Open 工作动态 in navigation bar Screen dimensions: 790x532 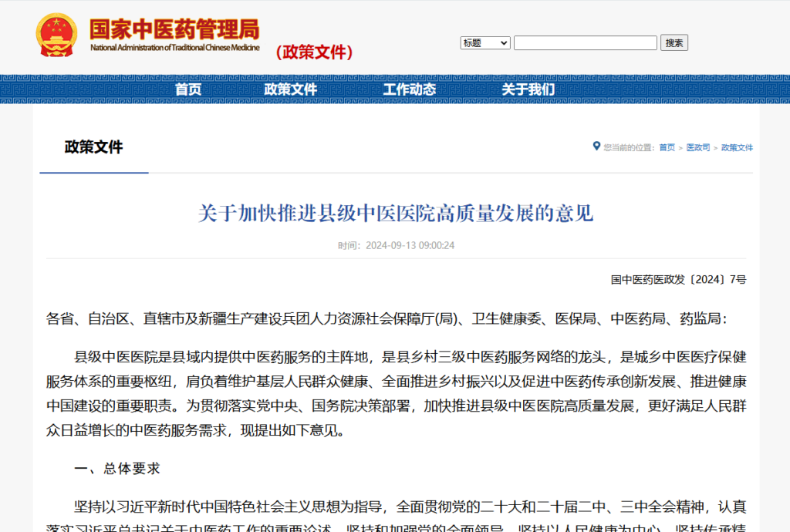(x=409, y=89)
